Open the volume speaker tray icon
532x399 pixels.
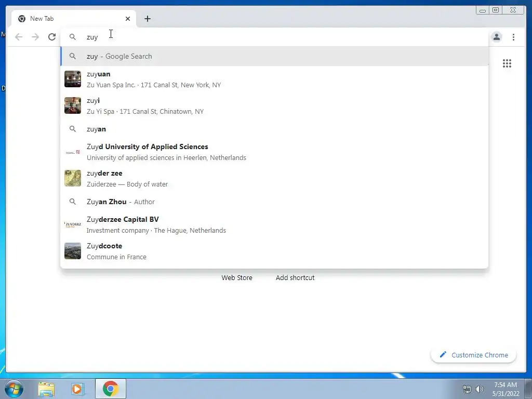(479, 389)
